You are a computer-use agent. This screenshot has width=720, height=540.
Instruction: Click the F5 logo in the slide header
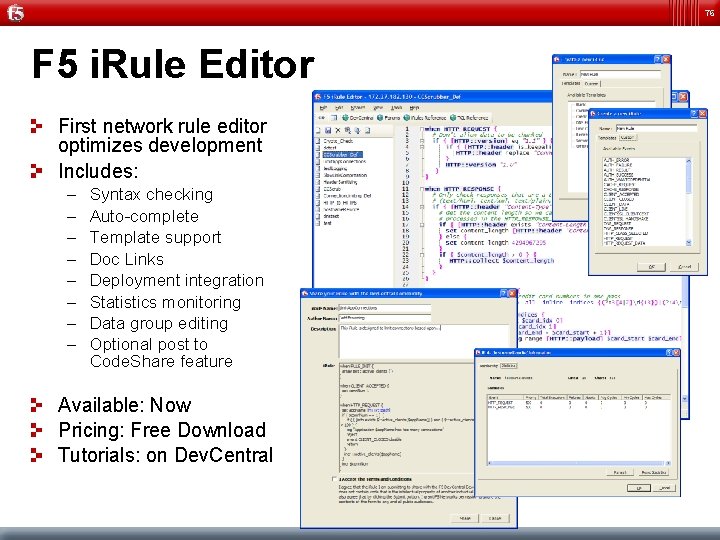point(15,12)
